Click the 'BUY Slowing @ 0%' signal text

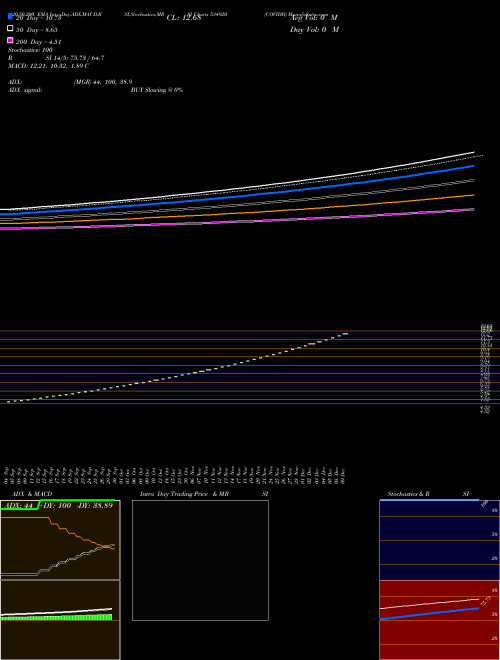pyautogui.click(x=157, y=90)
